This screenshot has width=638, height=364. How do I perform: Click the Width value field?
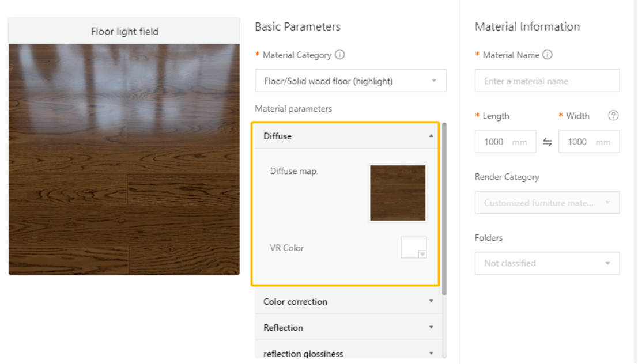(589, 142)
